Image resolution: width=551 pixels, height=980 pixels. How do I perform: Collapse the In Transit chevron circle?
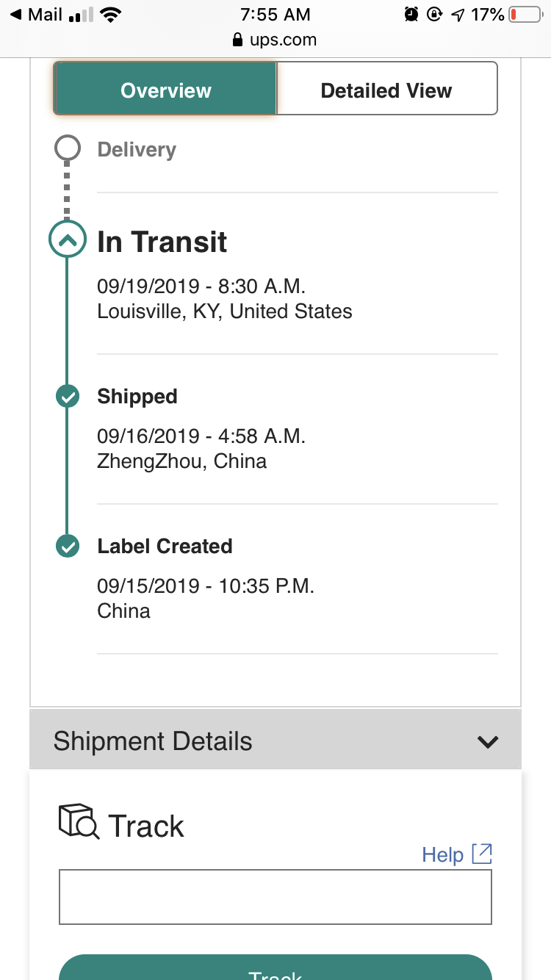click(x=67, y=239)
